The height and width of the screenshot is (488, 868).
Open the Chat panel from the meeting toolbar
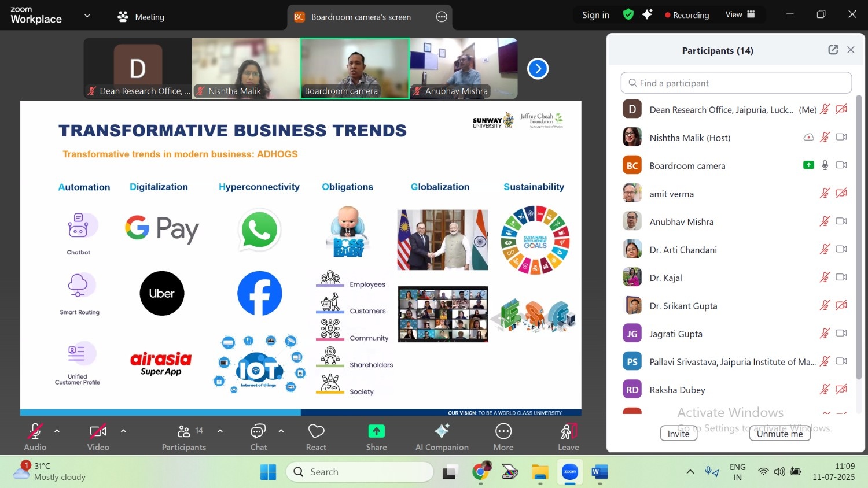pos(258,437)
